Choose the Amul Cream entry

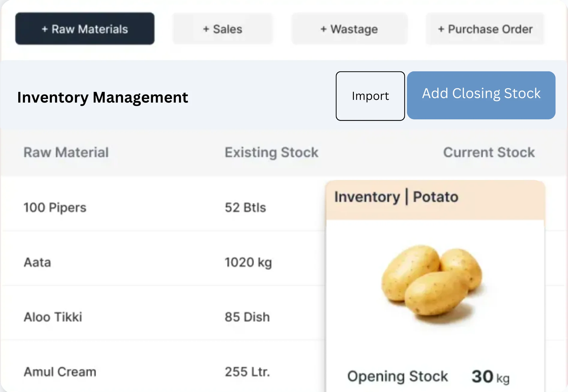click(x=60, y=372)
